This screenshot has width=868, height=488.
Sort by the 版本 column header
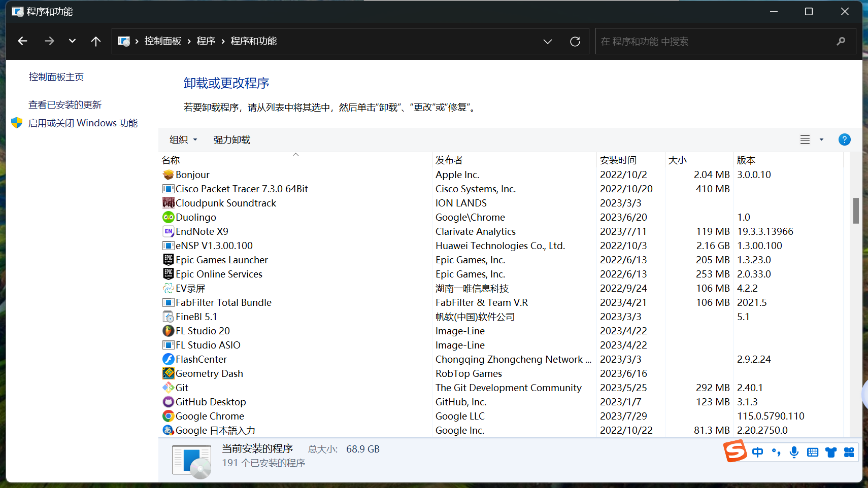[x=788, y=160]
